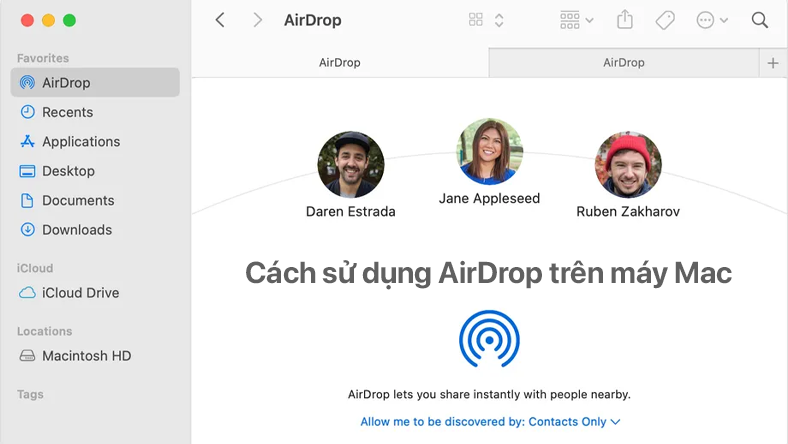Close the window with red button
788x444 pixels.
27,20
